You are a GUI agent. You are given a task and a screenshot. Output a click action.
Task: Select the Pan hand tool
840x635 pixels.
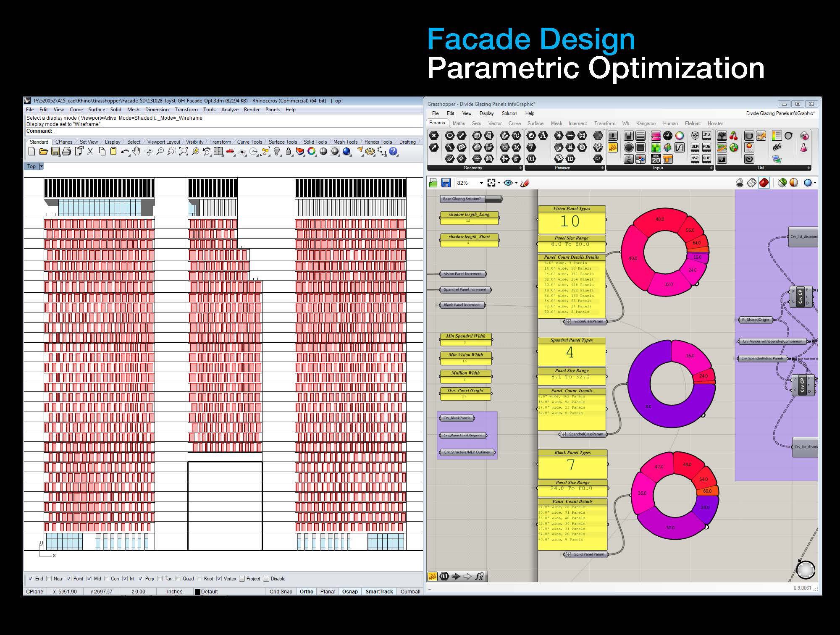point(136,152)
